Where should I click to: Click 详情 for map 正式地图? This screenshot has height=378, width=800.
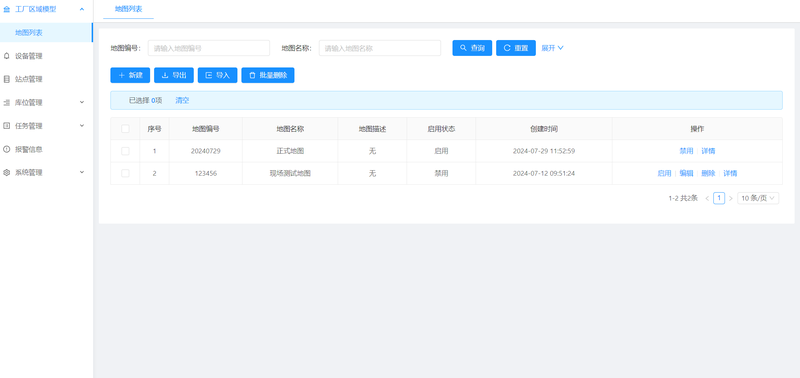point(708,151)
